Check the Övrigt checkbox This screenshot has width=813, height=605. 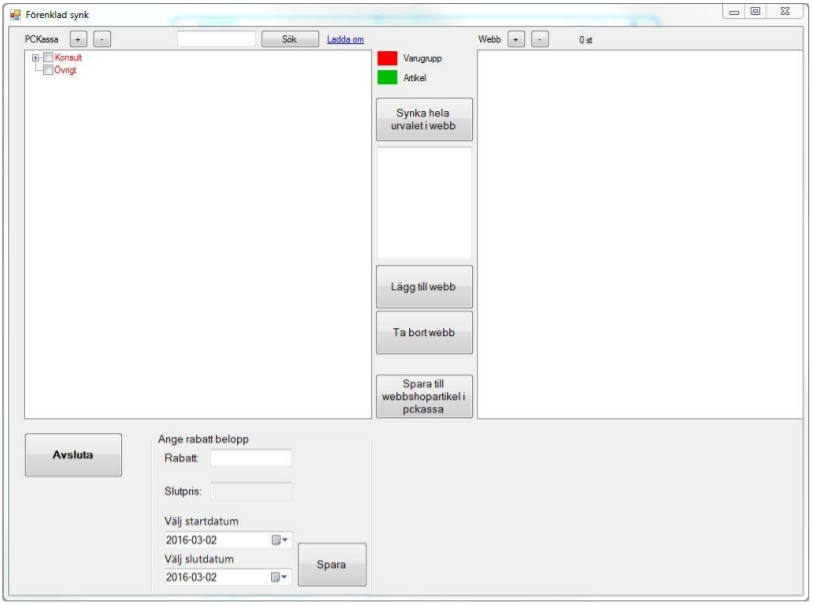pos(47,71)
